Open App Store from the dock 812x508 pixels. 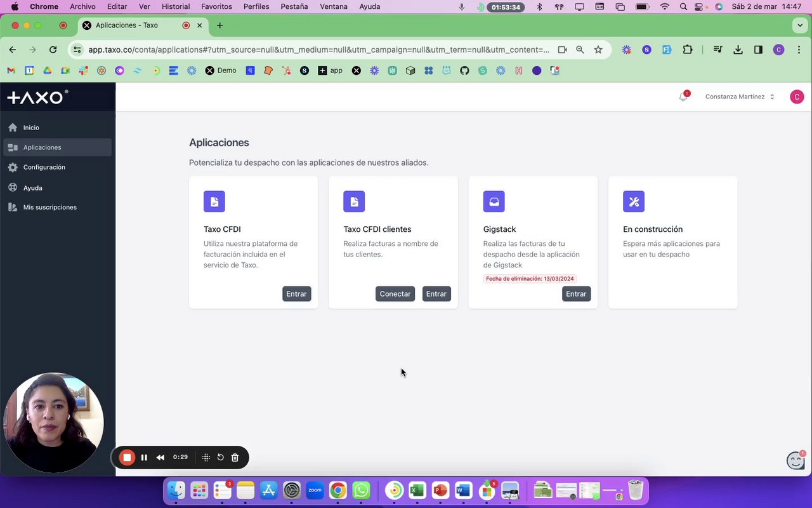[x=268, y=490]
